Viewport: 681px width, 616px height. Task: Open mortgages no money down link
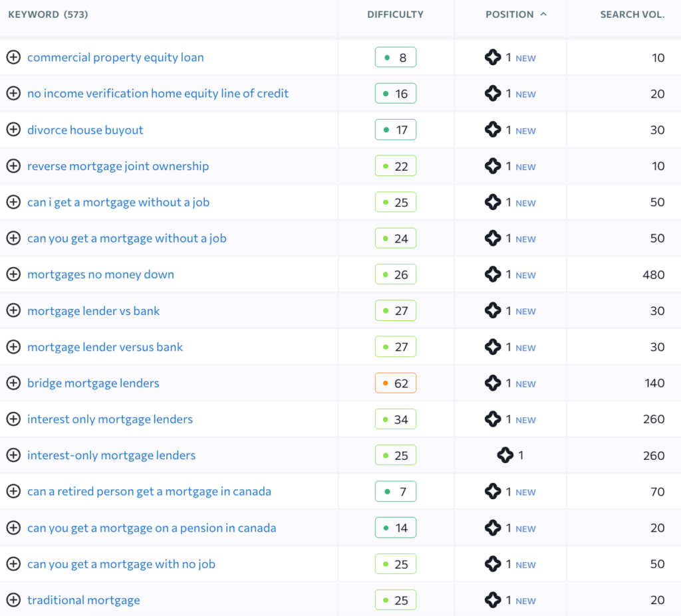(101, 274)
